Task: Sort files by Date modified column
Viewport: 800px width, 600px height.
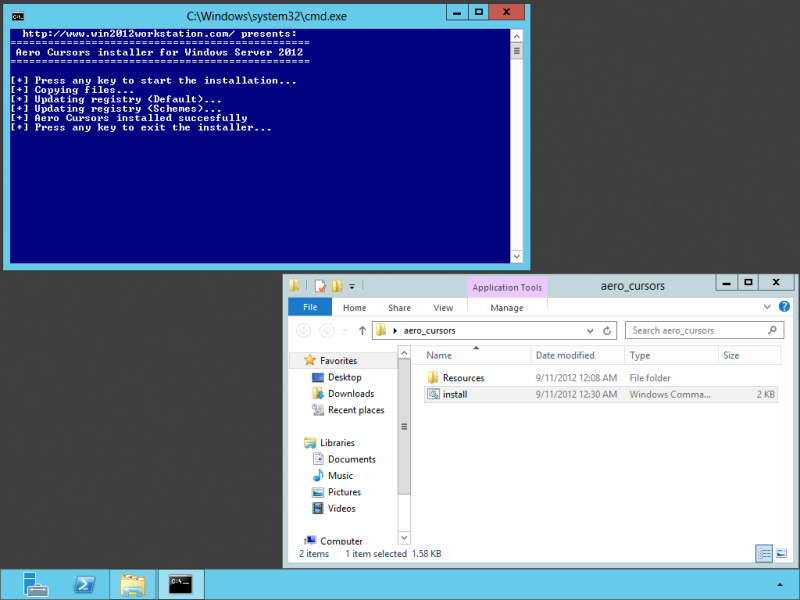Action: pos(578,356)
